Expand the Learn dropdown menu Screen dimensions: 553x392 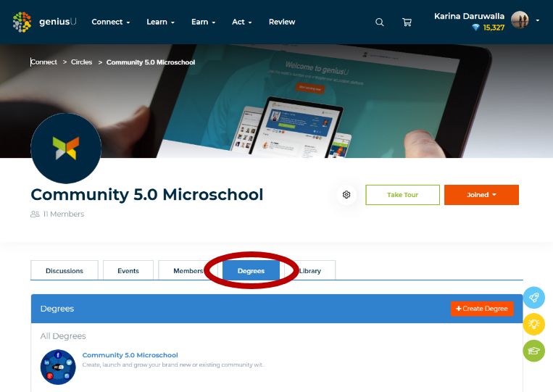(x=160, y=22)
